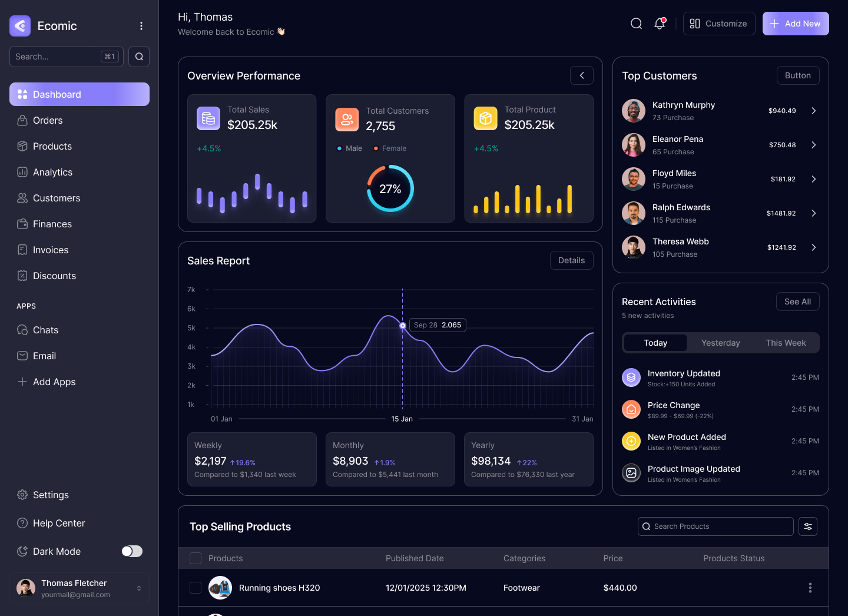Click the Discounts icon in the sidebar
This screenshot has height=616, width=848.
[22, 276]
